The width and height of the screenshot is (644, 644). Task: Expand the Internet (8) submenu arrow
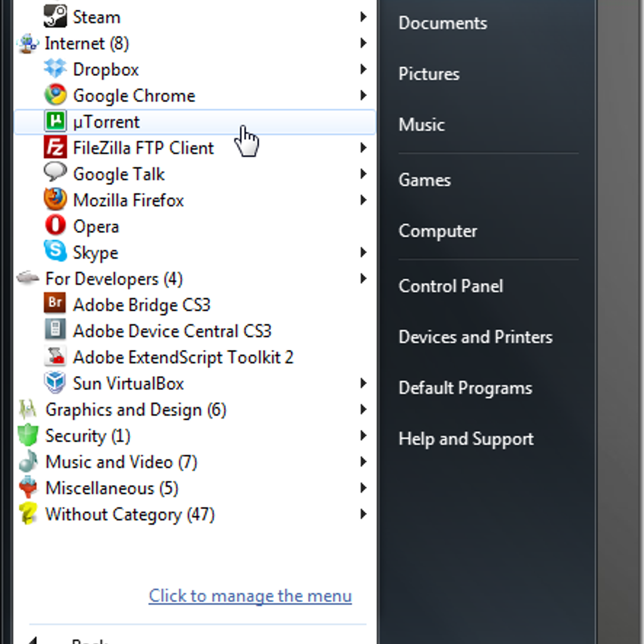tap(363, 43)
